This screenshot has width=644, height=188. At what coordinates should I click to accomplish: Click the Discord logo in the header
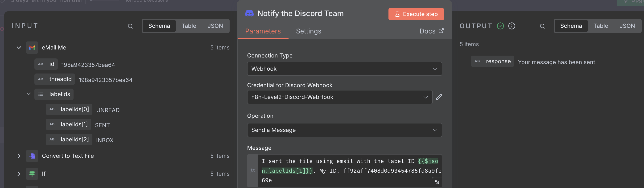249,13
